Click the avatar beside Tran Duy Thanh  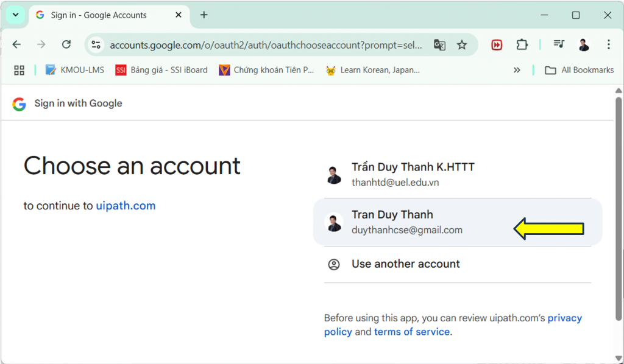[333, 223]
